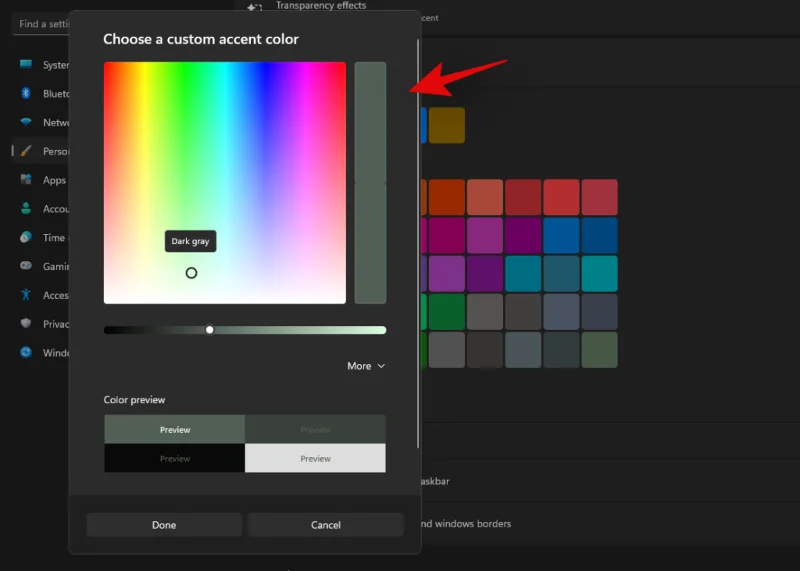
Task: Click the Find a setting search field
Action: [x=40, y=23]
